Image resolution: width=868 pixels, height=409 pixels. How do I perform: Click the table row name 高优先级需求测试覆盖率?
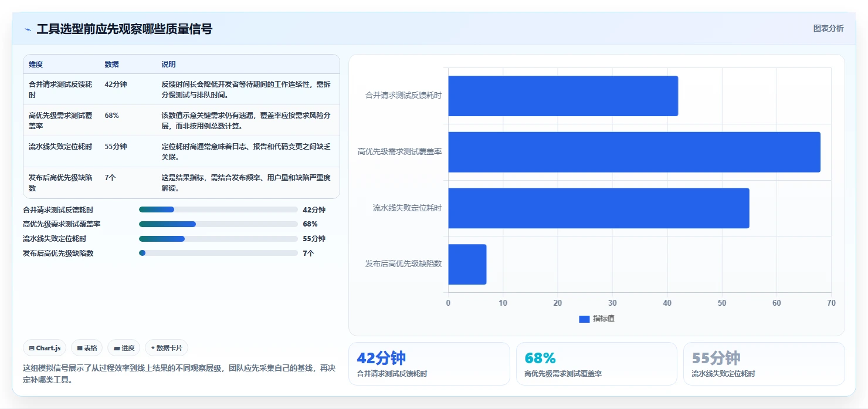point(60,121)
